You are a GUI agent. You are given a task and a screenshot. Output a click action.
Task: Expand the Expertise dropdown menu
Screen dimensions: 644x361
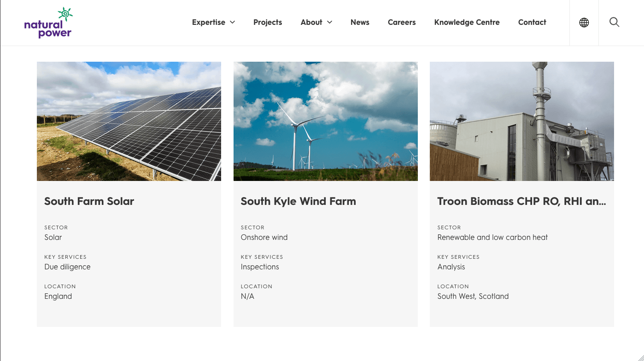pos(213,22)
